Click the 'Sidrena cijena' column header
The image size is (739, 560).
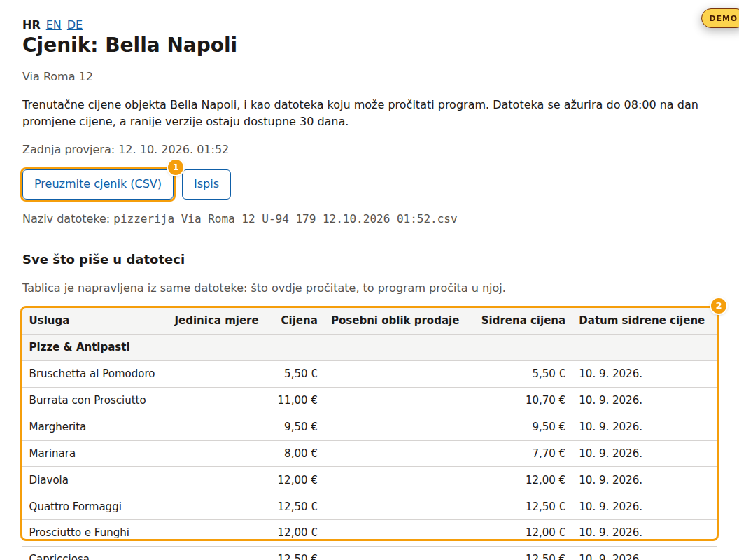523,321
